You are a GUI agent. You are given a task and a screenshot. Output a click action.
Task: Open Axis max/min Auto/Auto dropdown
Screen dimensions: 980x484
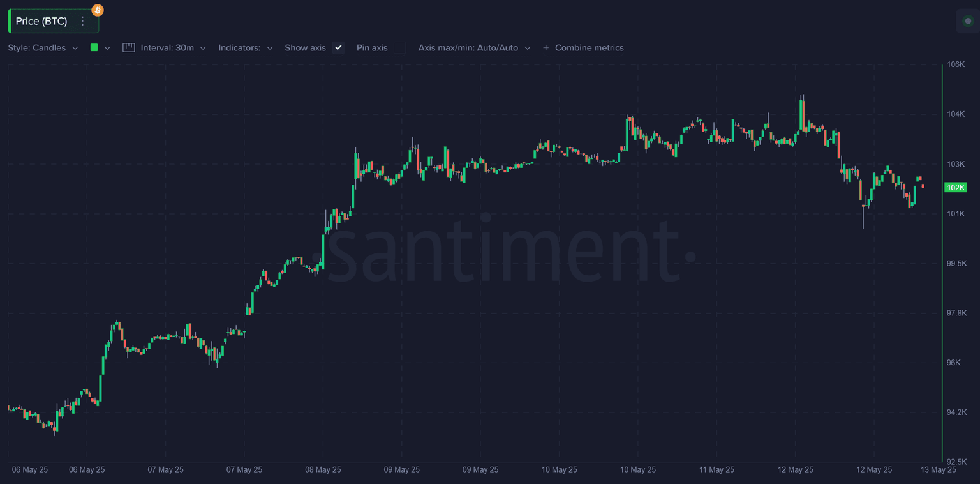coord(474,48)
